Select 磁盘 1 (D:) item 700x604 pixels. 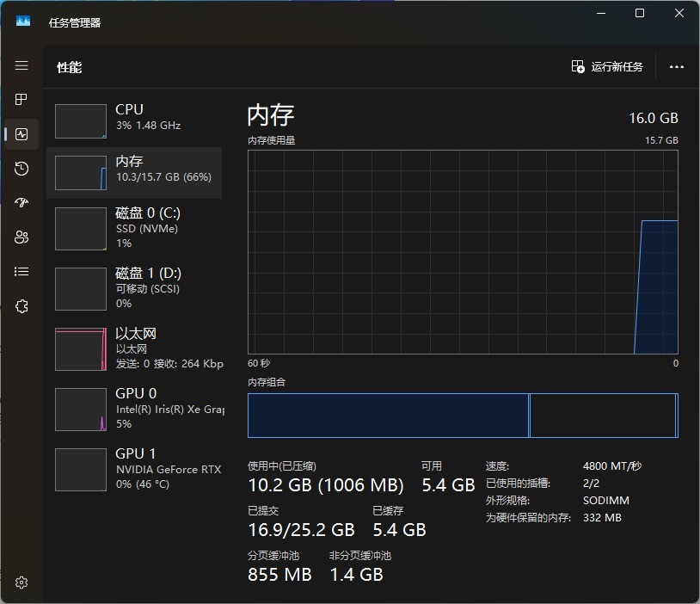click(x=134, y=288)
